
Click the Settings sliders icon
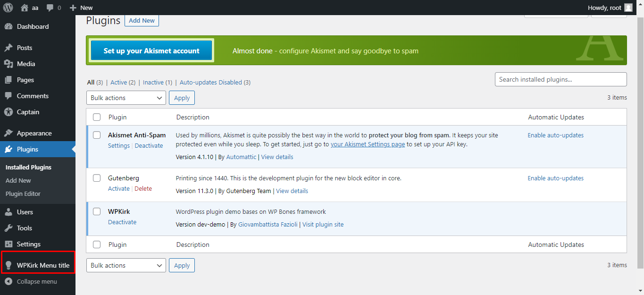8,244
